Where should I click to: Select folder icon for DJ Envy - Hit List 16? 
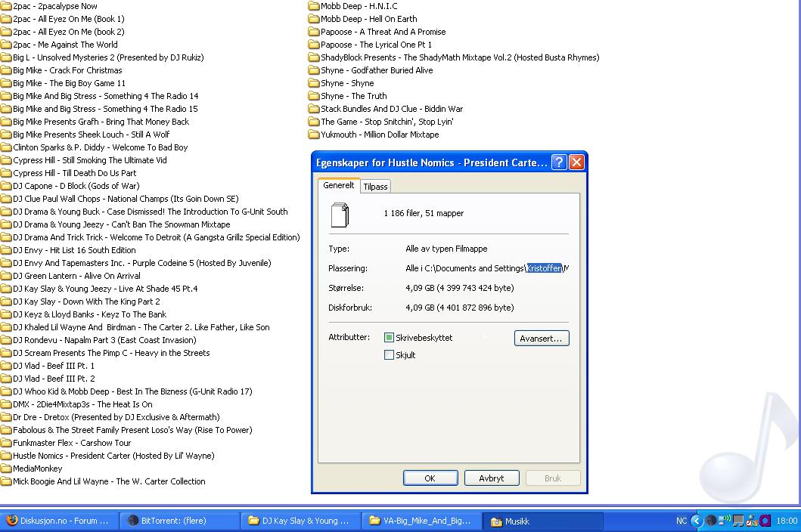(x=6, y=250)
